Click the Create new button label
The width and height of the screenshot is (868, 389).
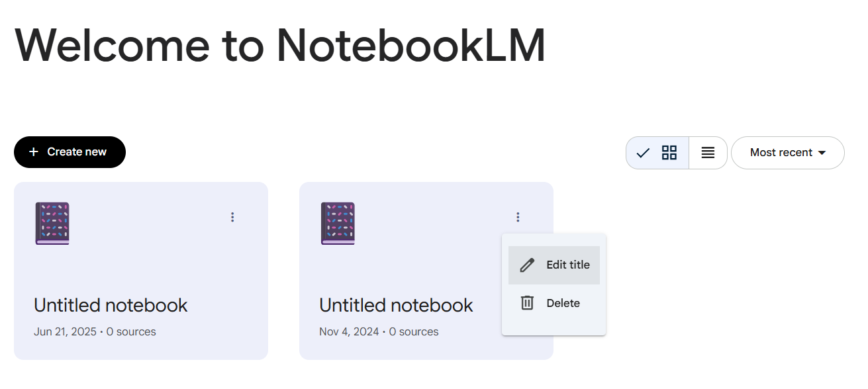tap(77, 152)
